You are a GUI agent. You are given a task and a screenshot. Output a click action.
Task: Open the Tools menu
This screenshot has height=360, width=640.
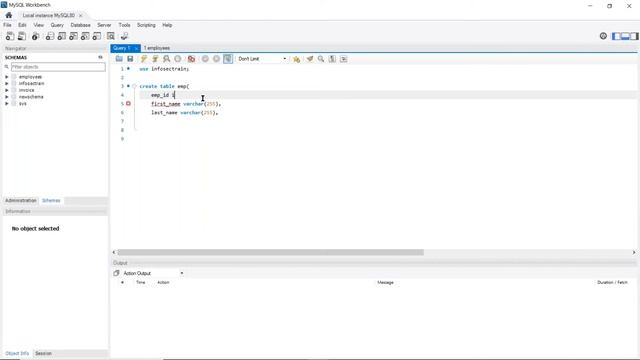[x=124, y=25]
